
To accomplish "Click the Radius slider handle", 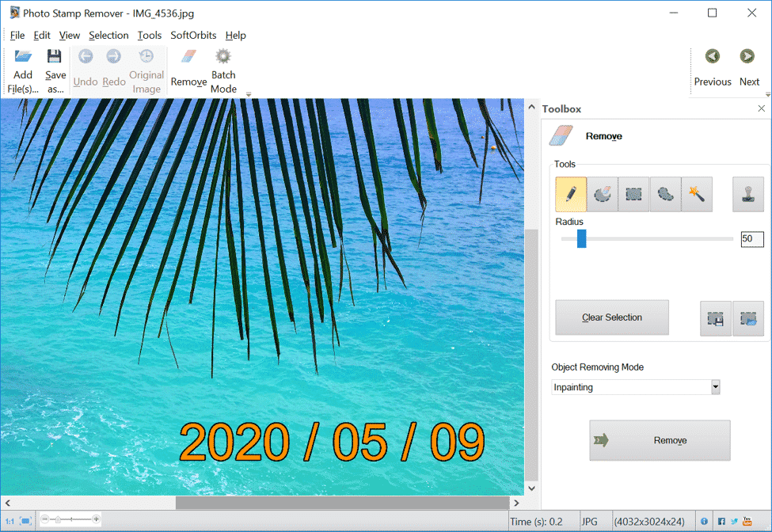I will [581, 239].
